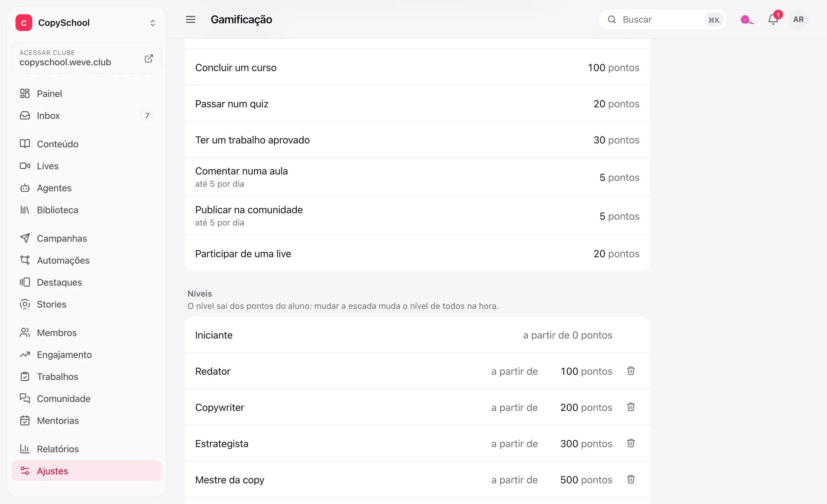The height and width of the screenshot is (504, 827).
Task: Go to Painel in the sidebar
Action: 86,94
